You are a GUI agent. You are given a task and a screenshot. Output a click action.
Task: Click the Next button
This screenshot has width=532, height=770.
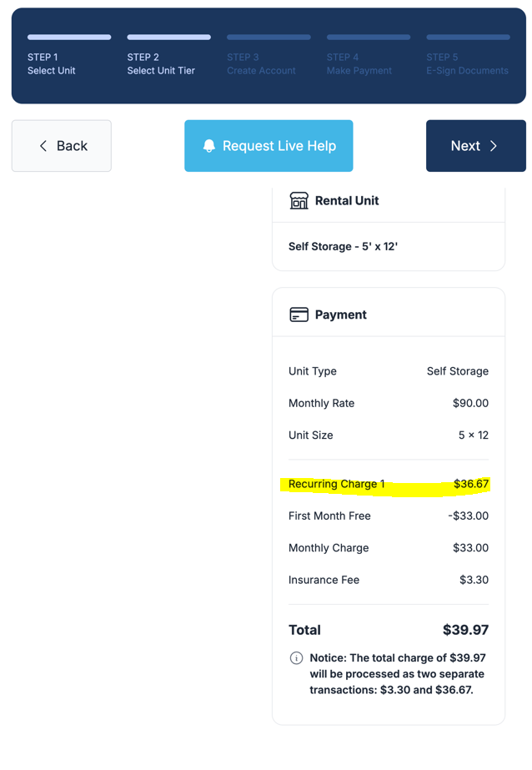[475, 145]
